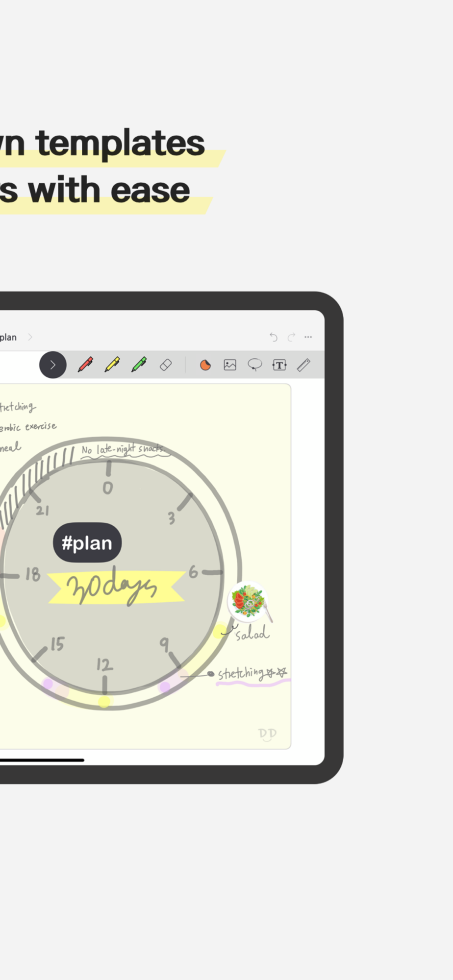The image size is (453, 980).
Task: Click the #plan tag label
Action: click(x=87, y=543)
